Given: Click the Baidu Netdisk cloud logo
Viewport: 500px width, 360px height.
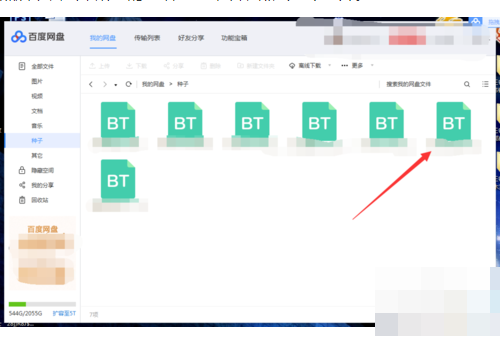Looking at the screenshot, I should tap(18, 37).
